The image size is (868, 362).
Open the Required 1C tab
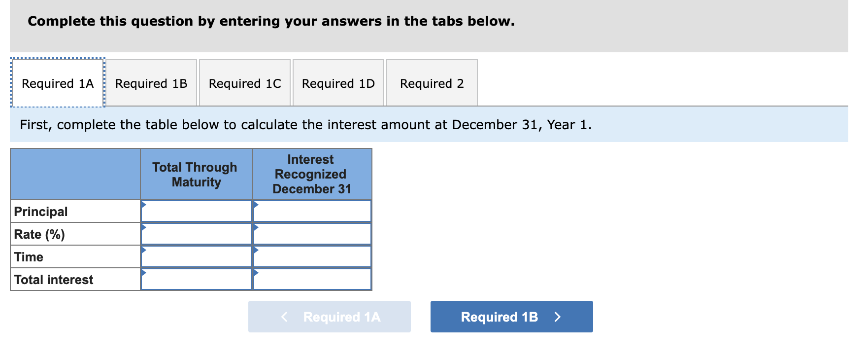[x=244, y=83]
